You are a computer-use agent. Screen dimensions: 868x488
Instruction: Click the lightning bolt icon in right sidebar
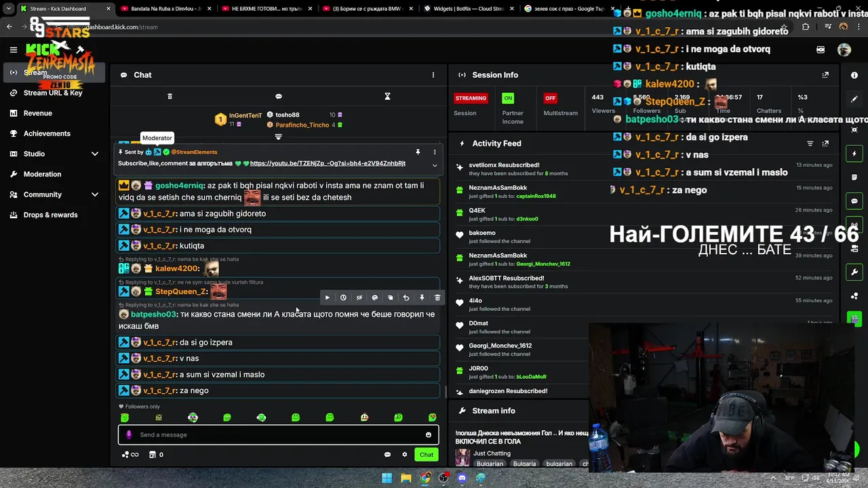pyautogui.click(x=854, y=154)
